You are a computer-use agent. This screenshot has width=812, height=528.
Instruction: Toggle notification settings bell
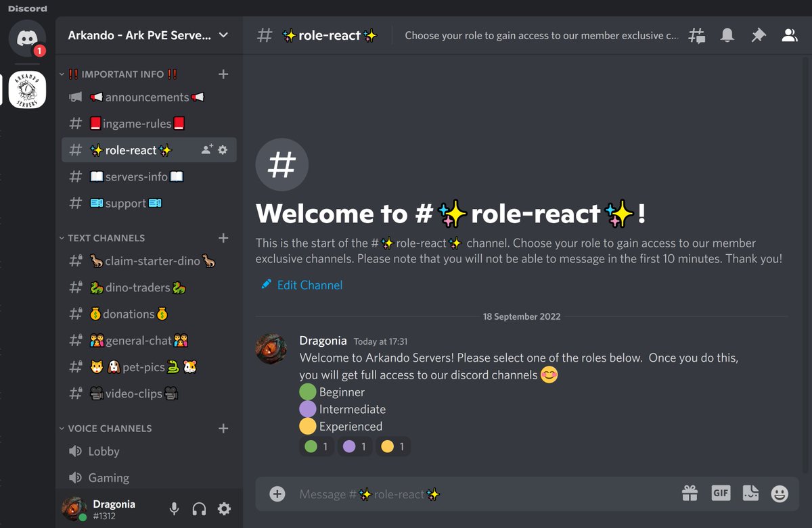(x=727, y=36)
